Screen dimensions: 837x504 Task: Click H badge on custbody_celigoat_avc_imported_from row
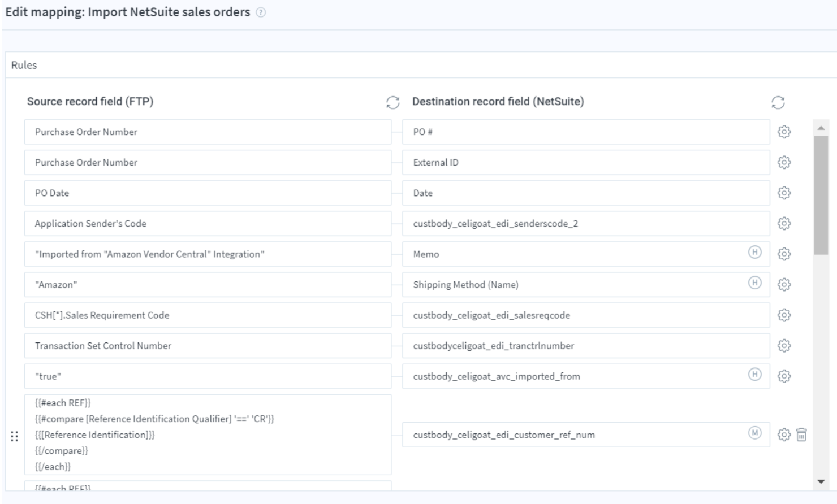coord(754,374)
